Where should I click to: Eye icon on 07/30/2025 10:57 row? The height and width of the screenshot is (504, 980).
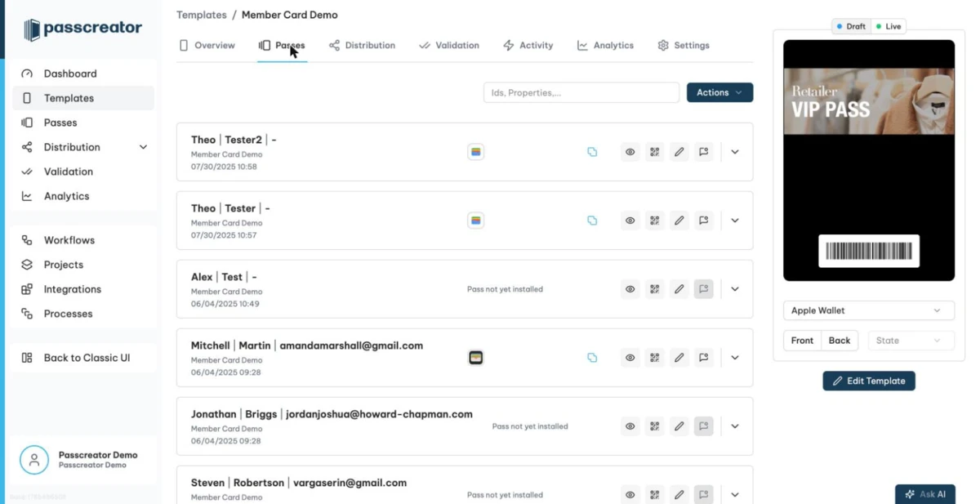coord(630,221)
